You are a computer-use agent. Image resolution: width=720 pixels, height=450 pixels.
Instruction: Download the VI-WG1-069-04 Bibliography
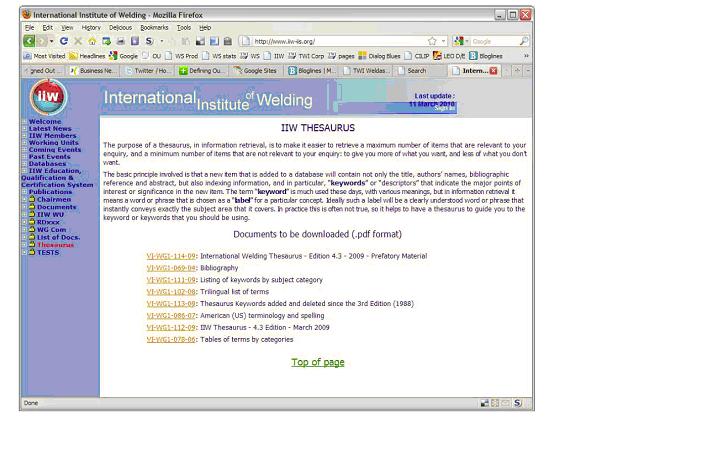(171, 268)
